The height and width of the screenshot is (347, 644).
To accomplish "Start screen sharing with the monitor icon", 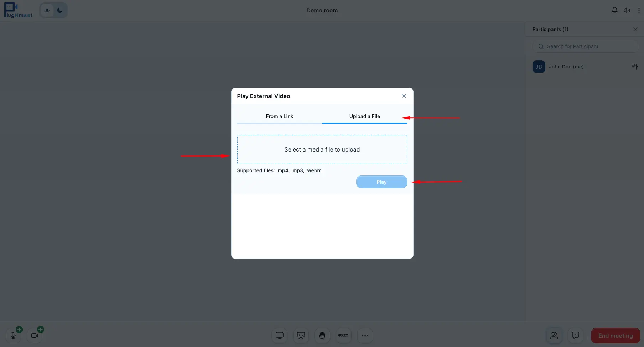I will click(279, 336).
